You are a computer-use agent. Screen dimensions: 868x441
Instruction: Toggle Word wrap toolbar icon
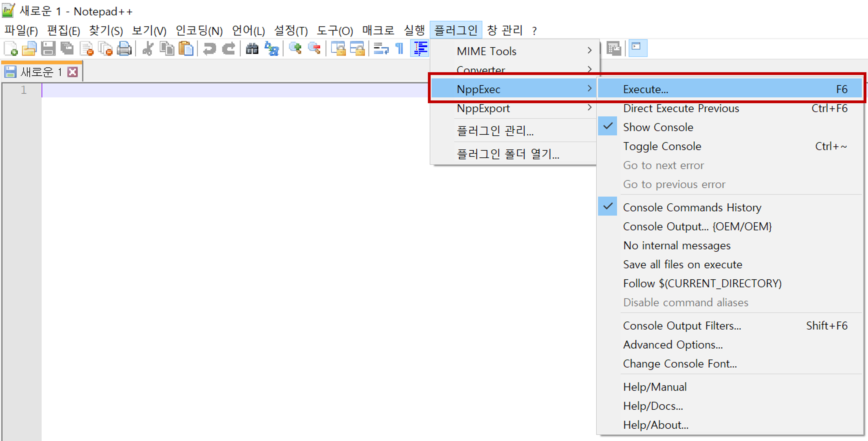tap(381, 49)
